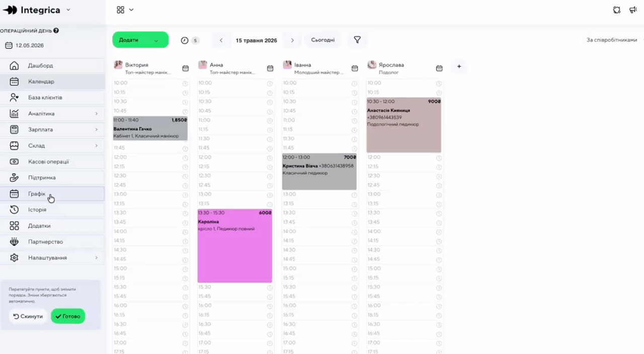Image resolution: width=644 pixels, height=354 pixels.
Task: Click the pending clock icon with badge 5
Action: point(190,40)
